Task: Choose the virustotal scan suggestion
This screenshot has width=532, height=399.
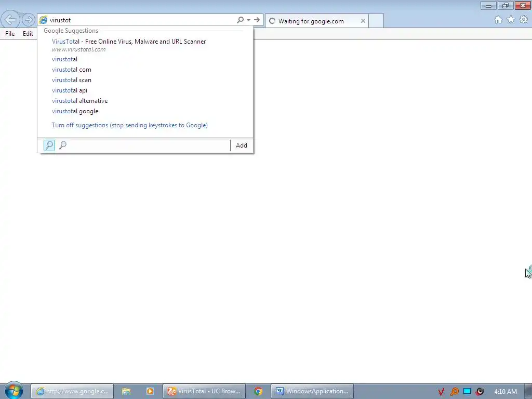Action: pos(145,80)
